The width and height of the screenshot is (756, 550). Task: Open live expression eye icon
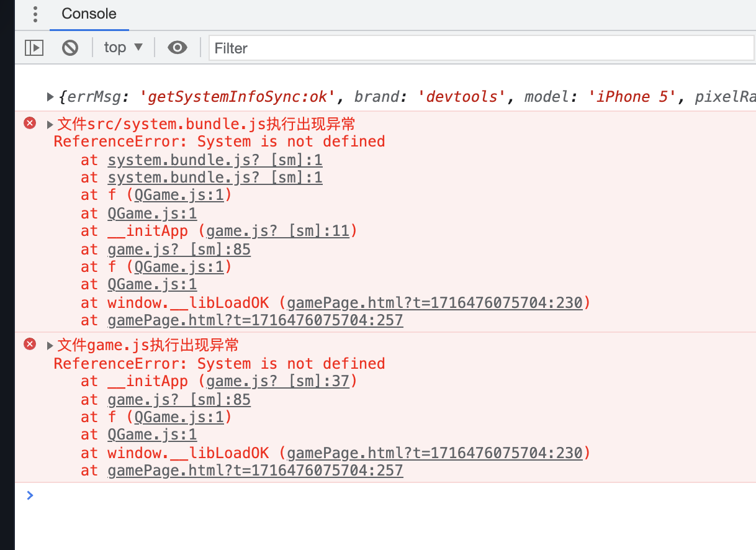pyautogui.click(x=178, y=47)
